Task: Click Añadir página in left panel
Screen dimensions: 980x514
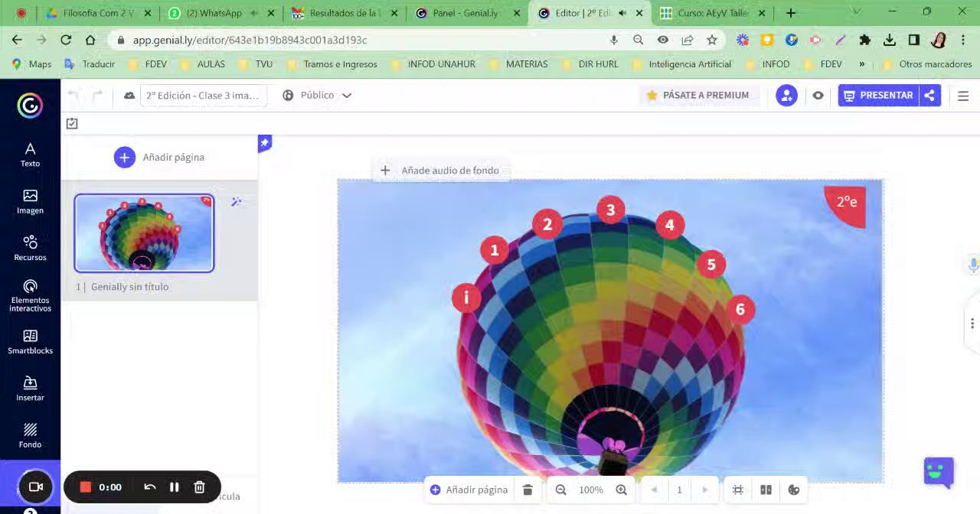Action: tap(159, 158)
